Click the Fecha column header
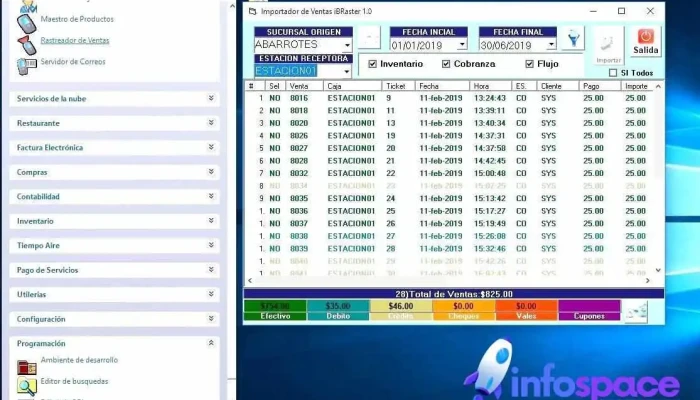Viewport: 700px width, 400px height. click(x=442, y=86)
